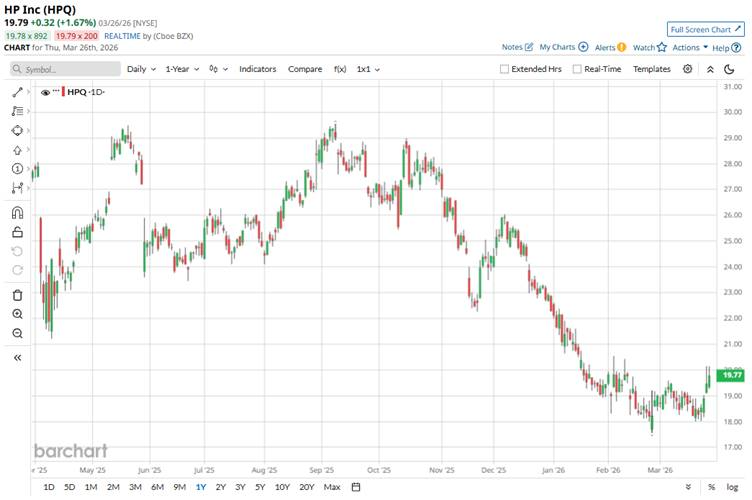The width and height of the screenshot is (752, 500).
Task: Zoom out of the chart
Action: [17, 333]
